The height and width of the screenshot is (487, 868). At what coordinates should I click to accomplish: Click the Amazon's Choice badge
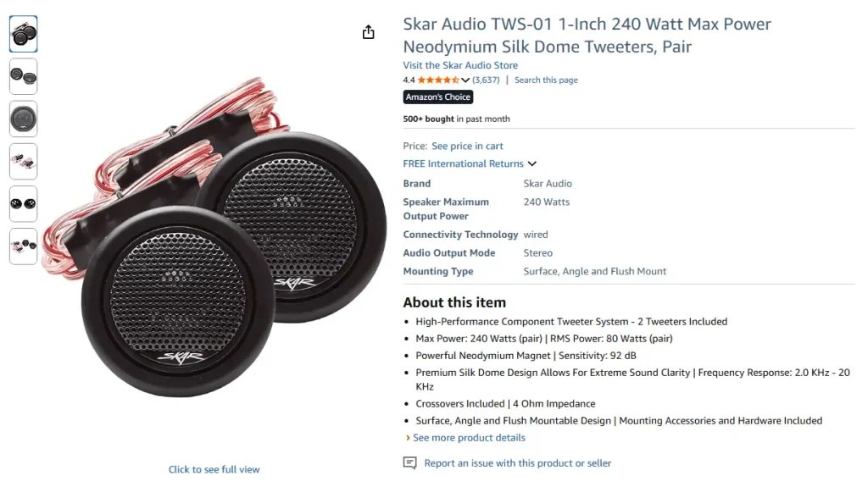438,97
